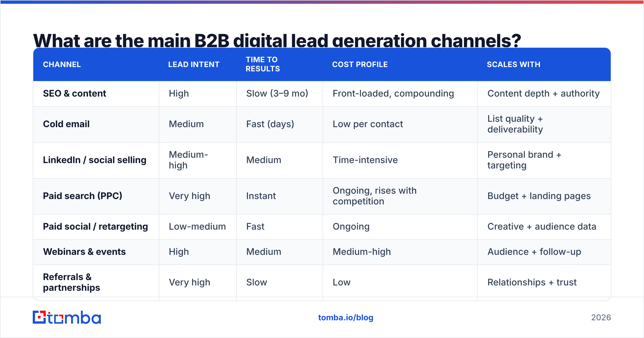The height and width of the screenshot is (338, 644).
Task: Click 'Relationships + trust' cell
Action: tap(532, 282)
